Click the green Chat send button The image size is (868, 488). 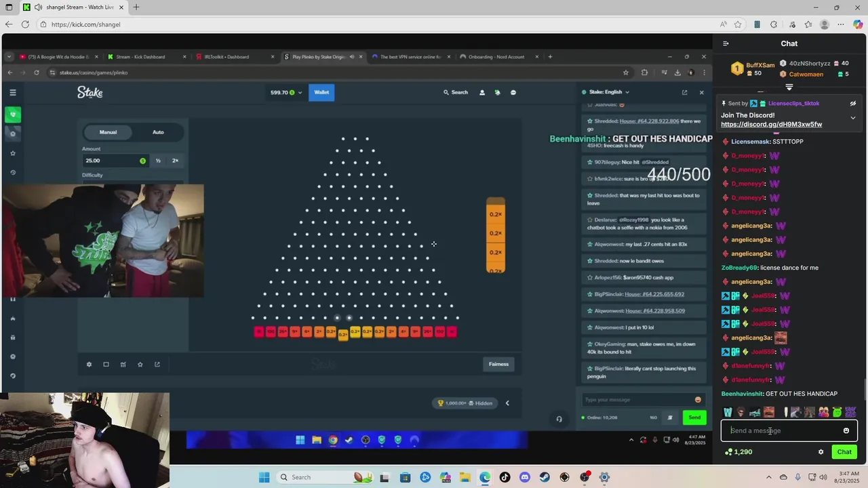point(844,452)
